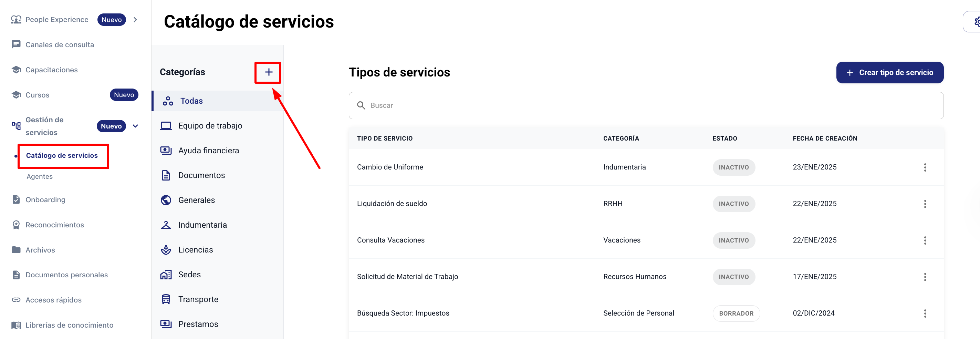Click the Onboarding document icon

pyautogui.click(x=16, y=199)
